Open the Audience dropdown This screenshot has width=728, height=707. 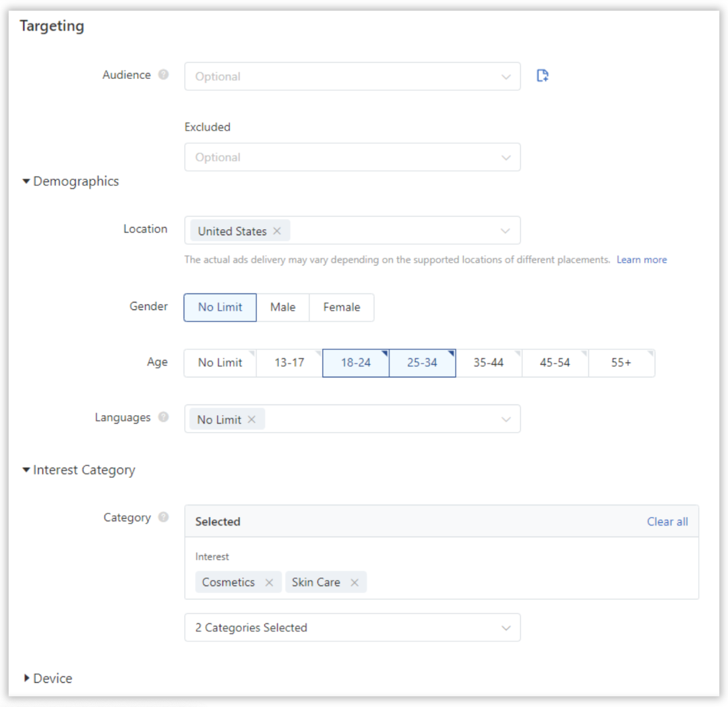352,77
